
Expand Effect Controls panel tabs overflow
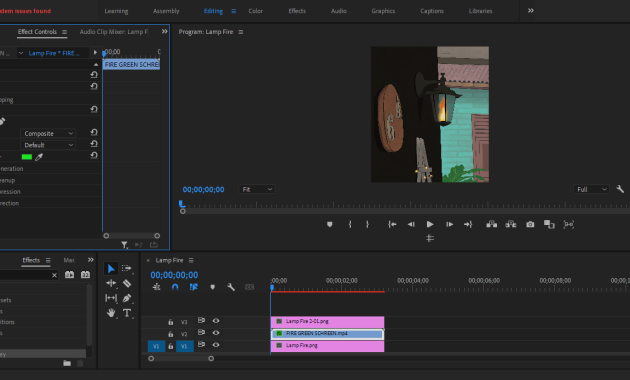coord(164,31)
